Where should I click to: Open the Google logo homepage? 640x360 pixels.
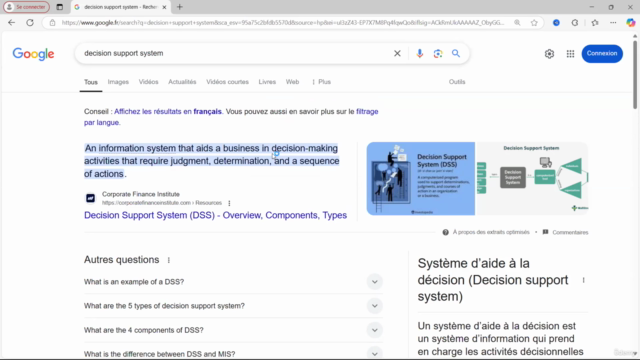(x=33, y=54)
